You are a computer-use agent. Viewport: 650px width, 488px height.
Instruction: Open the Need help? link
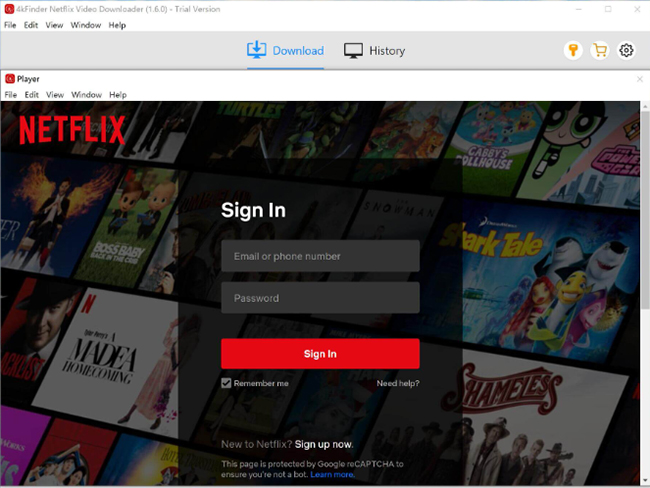[398, 384]
